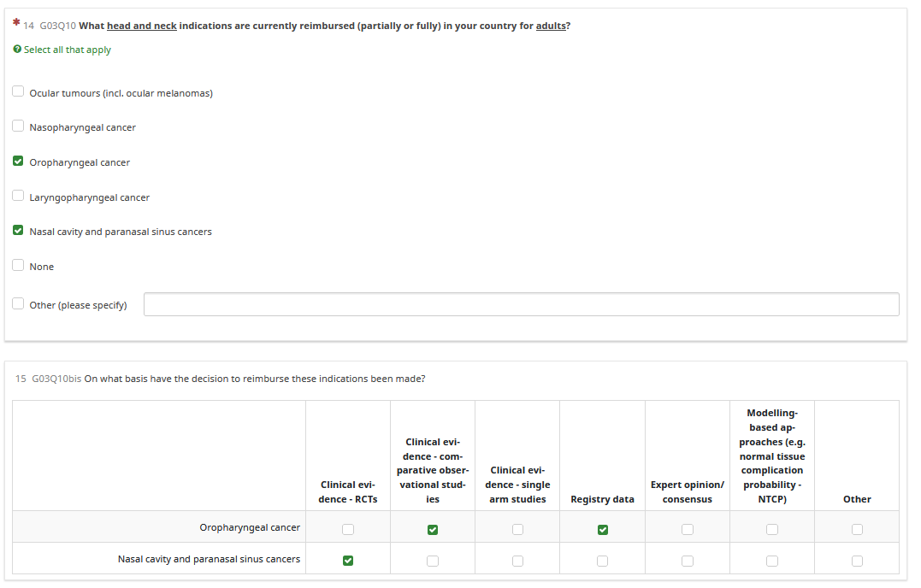
Task: Check Registry data for Nasal cavity cancers
Action: click(x=603, y=561)
